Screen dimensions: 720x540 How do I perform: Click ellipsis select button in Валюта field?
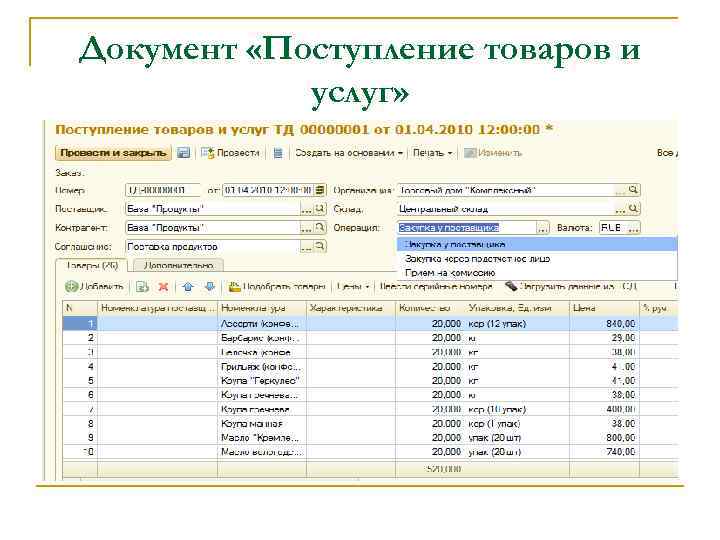point(634,228)
